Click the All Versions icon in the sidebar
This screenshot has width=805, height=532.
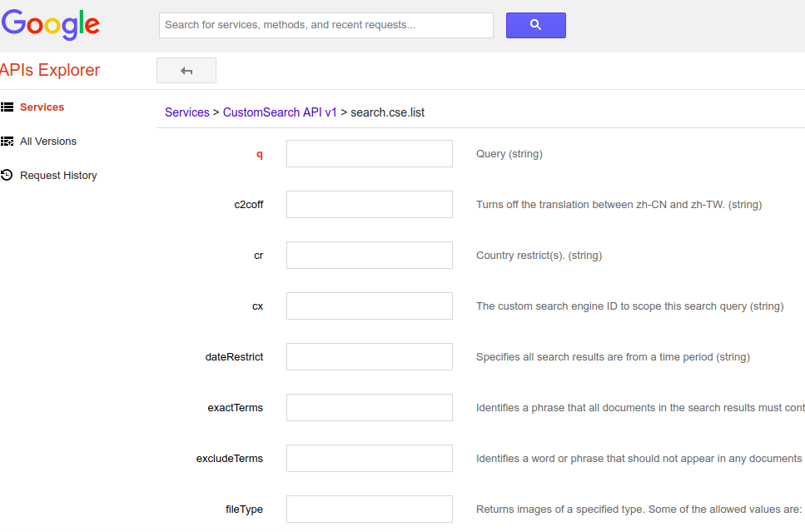point(7,141)
